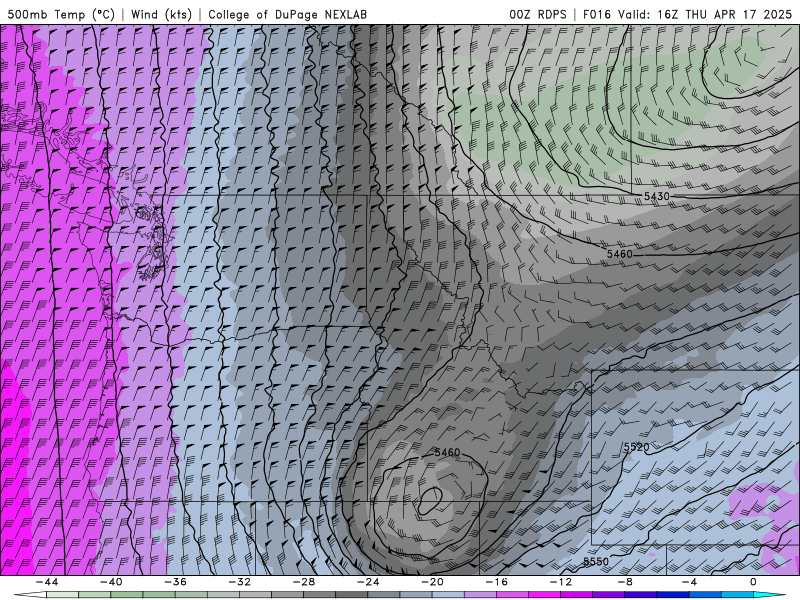Viewport: 800px width, 600px height.
Task: Click the "F016 Valid: 16Z THU APR 17 2025" text
Action: point(687,14)
